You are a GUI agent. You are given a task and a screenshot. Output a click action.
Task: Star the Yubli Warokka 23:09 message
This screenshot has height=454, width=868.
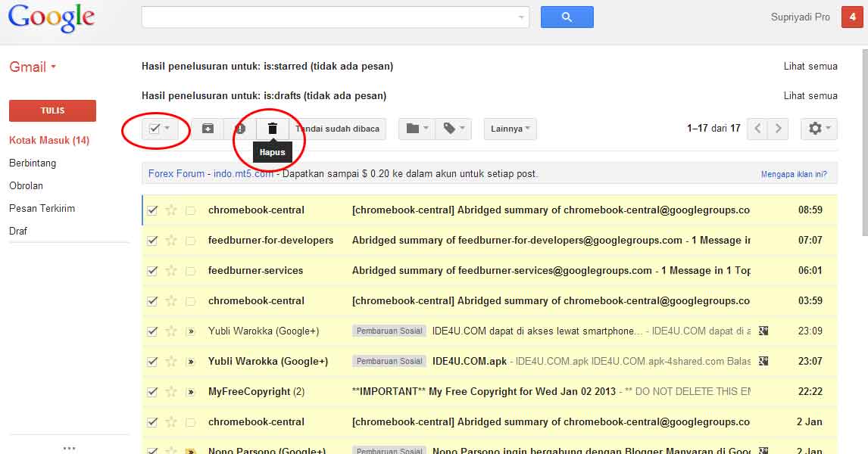click(x=171, y=331)
